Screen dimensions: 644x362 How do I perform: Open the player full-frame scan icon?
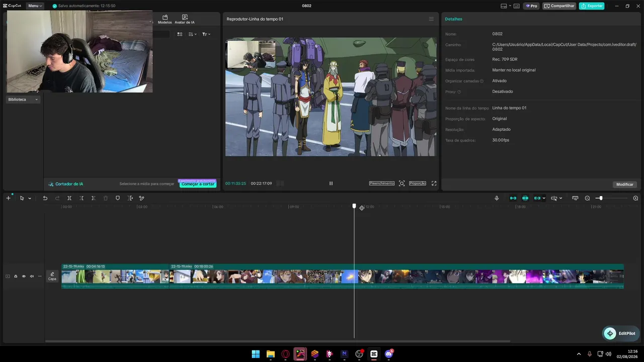tap(401, 184)
